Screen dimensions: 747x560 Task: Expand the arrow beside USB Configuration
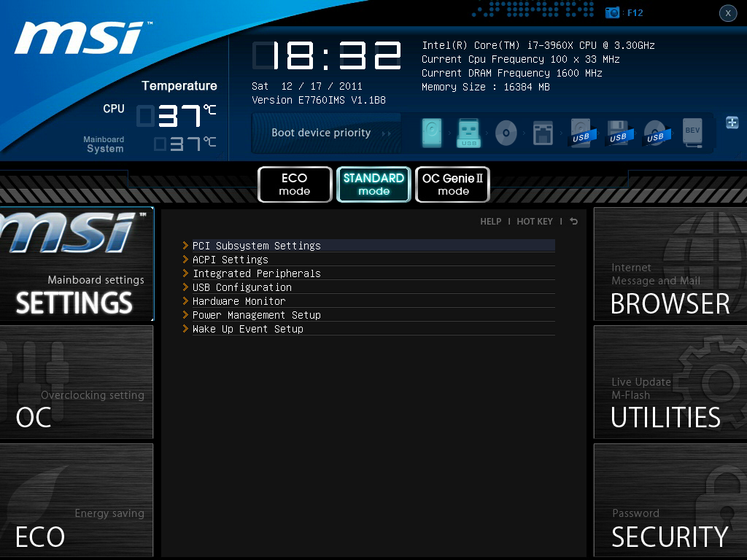[x=186, y=287]
